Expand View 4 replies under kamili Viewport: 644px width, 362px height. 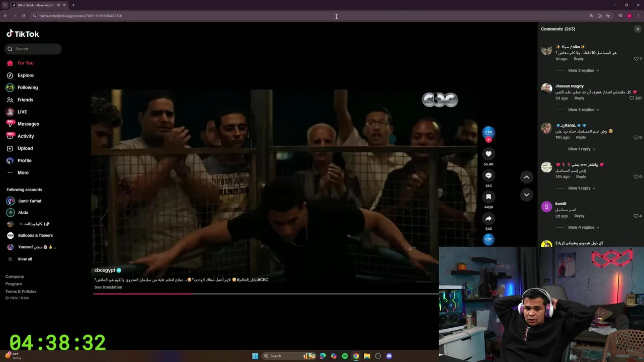coord(583,227)
